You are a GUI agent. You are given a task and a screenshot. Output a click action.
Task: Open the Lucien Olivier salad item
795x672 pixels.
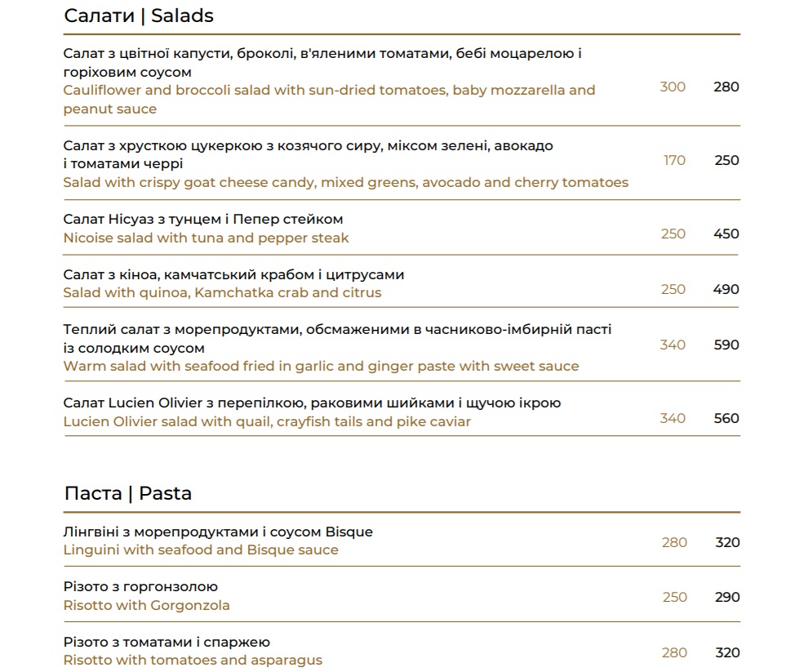tap(402, 412)
